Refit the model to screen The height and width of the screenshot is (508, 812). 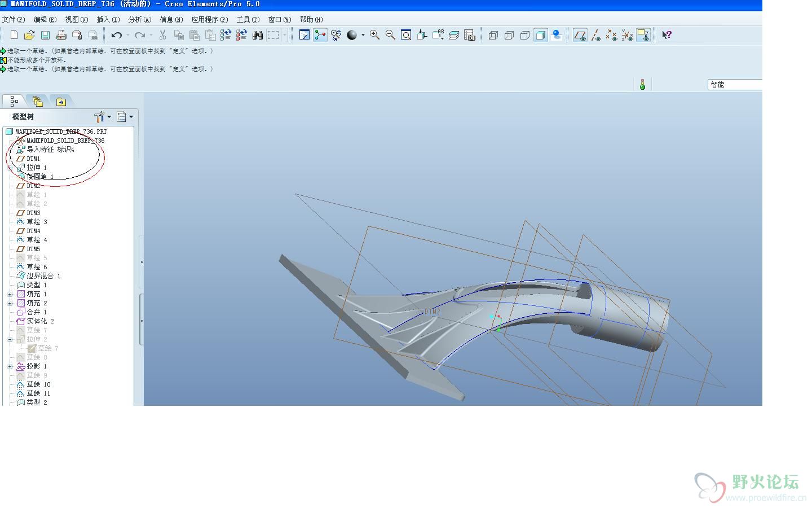coord(406,35)
